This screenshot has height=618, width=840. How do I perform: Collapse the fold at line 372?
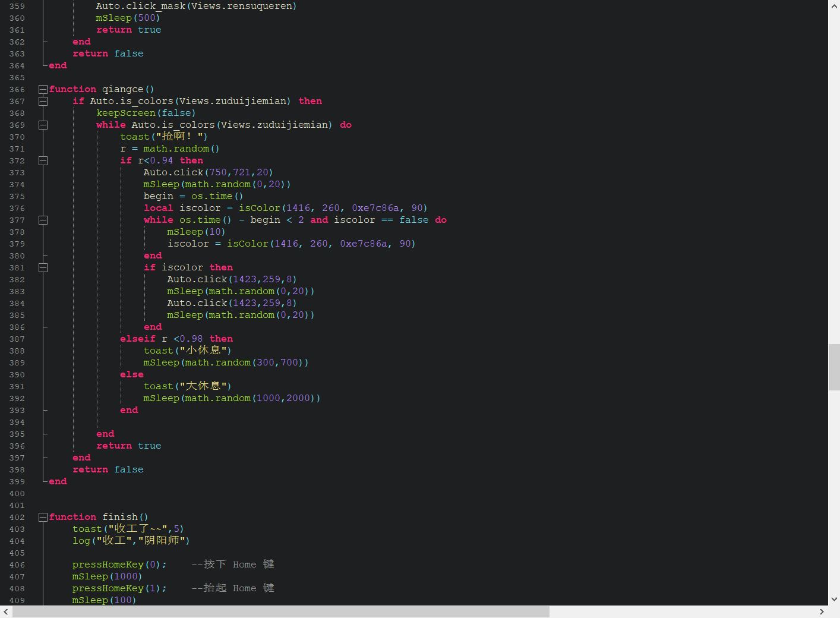[x=43, y=160]
